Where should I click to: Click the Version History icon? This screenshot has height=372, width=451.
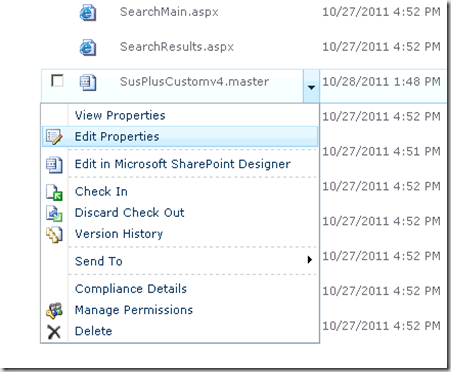(x=54, y=234)
